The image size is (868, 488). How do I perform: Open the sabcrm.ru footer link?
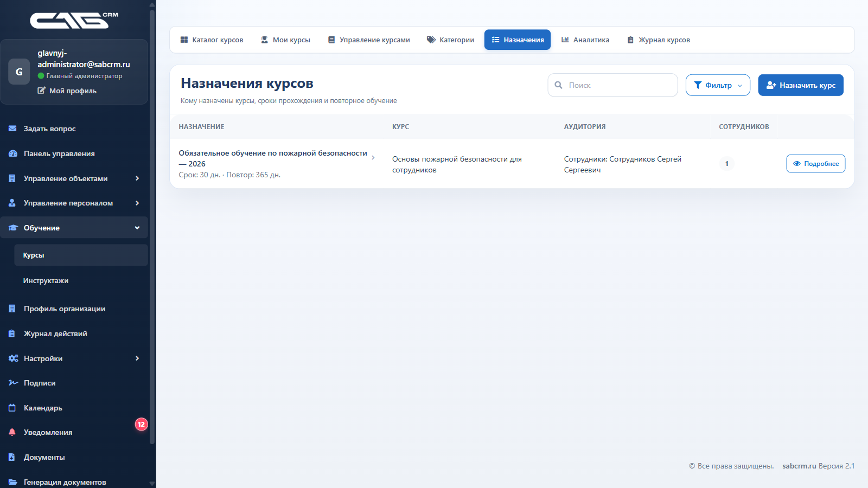coord(799,466)
